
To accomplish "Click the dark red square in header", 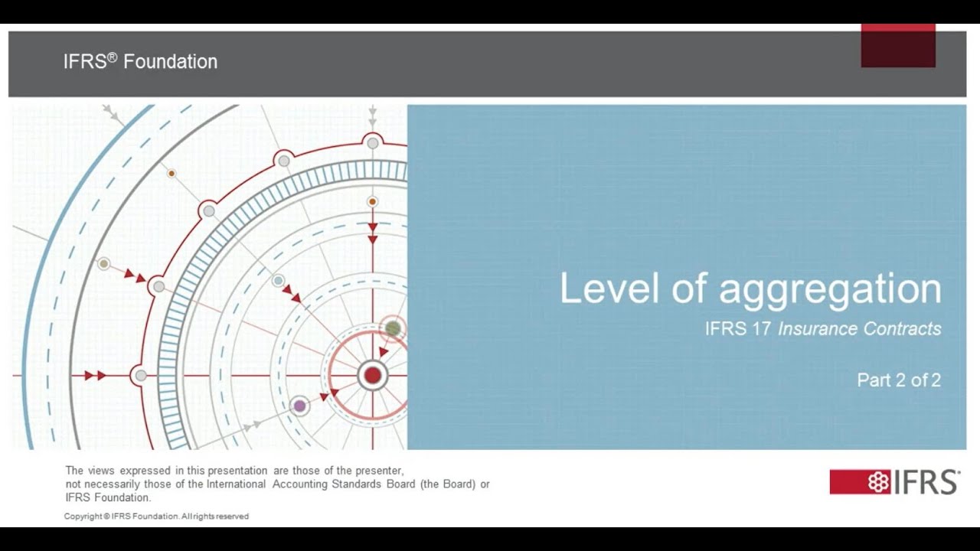I will (x=898, y=46).
